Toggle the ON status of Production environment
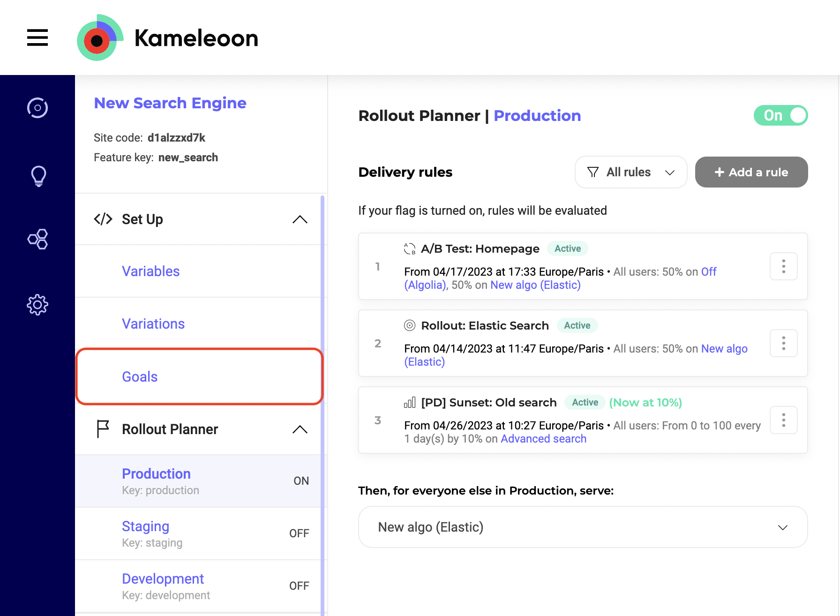The image size is (840, 616). (x=301, y=481)
